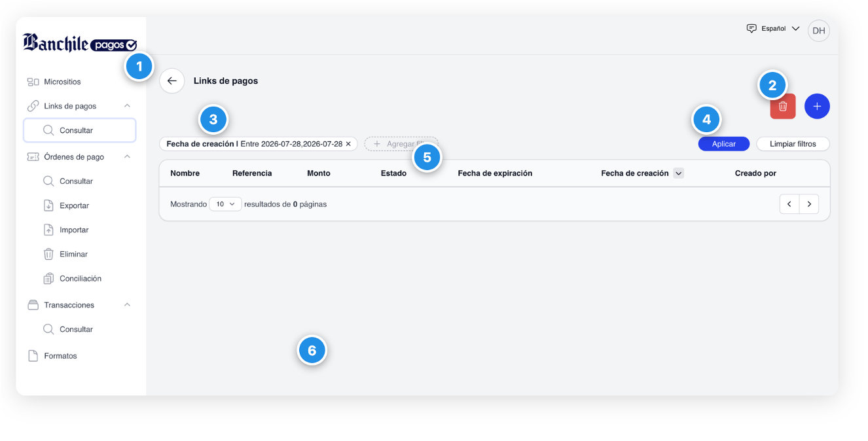Collapse the Links de pagos section
This screenshot has width=868, height=441.
pos(127,106)
